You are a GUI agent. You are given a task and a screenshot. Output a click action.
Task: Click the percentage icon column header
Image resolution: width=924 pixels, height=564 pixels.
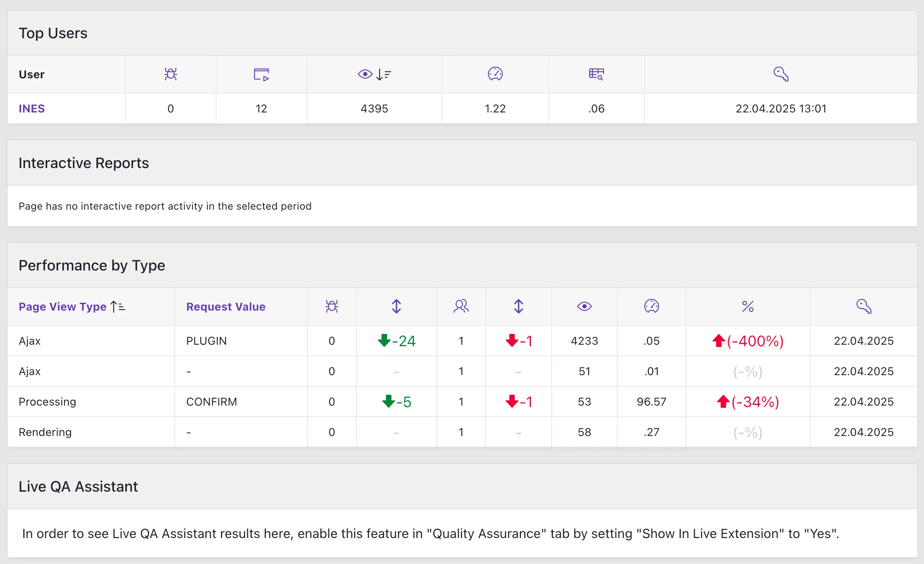[x=748, y=306]
